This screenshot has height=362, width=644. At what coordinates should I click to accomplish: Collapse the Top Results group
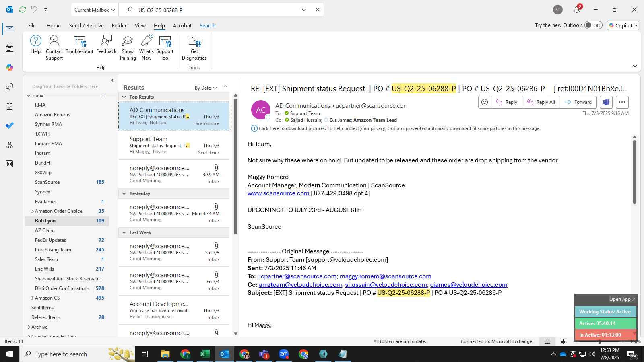(124, 97)
